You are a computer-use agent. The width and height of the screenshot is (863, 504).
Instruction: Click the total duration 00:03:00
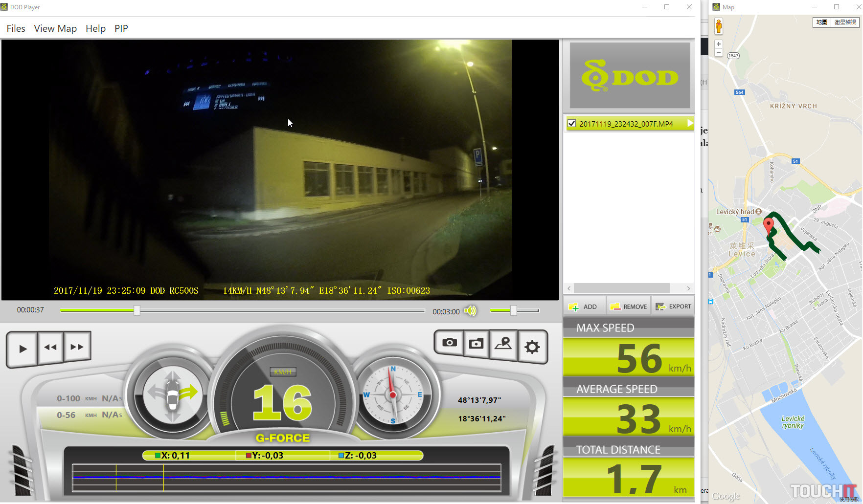[446, 311]
